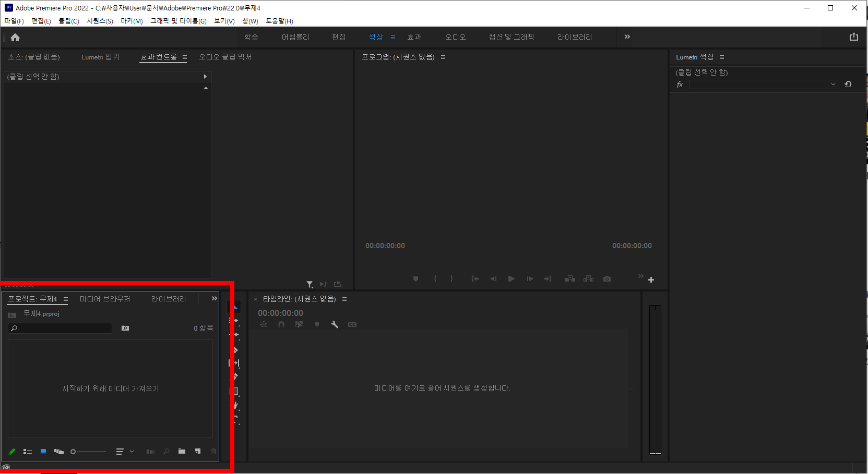Toggle the timeline CC caption track options
The image size is (868, 474).
pos(352,324)
